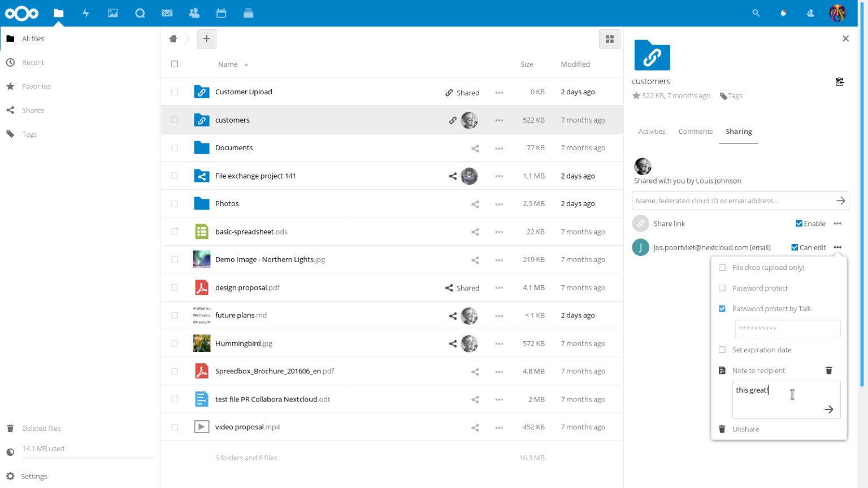Click the new file plus button
The width and height of the screenshot is (868, 488).
(x=206, y=39)
